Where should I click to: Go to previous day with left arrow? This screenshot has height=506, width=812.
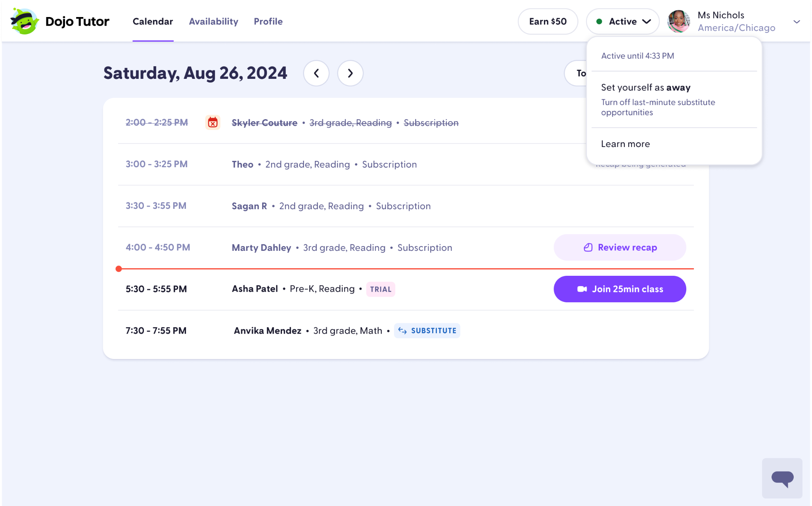coord(316,73)
